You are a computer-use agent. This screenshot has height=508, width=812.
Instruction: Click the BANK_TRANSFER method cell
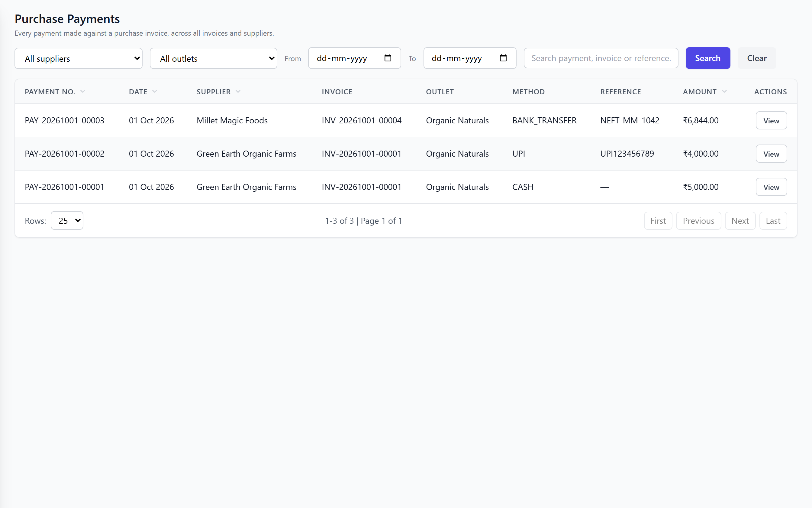pyautogui.click(x=545, y=120)
